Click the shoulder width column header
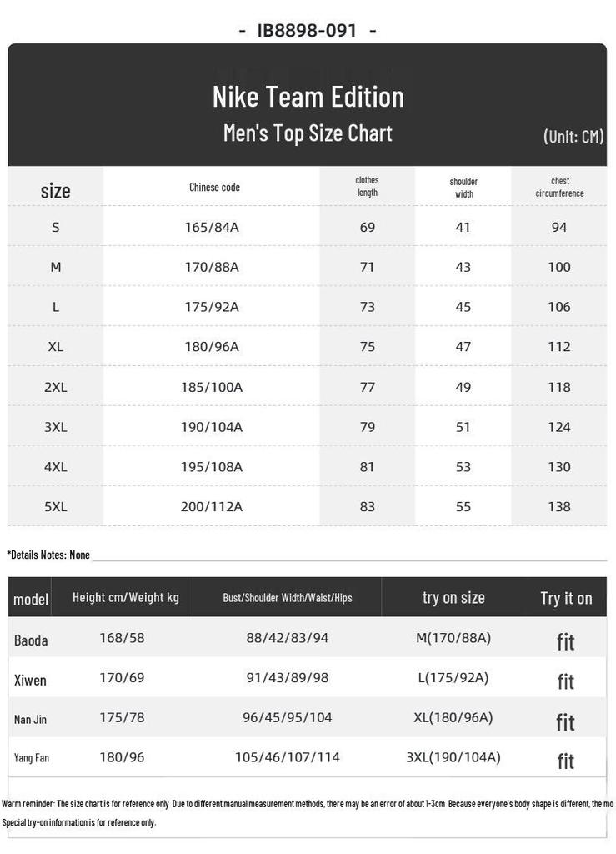The height and width of the screenshot is (854, 616). pos(463,188)
